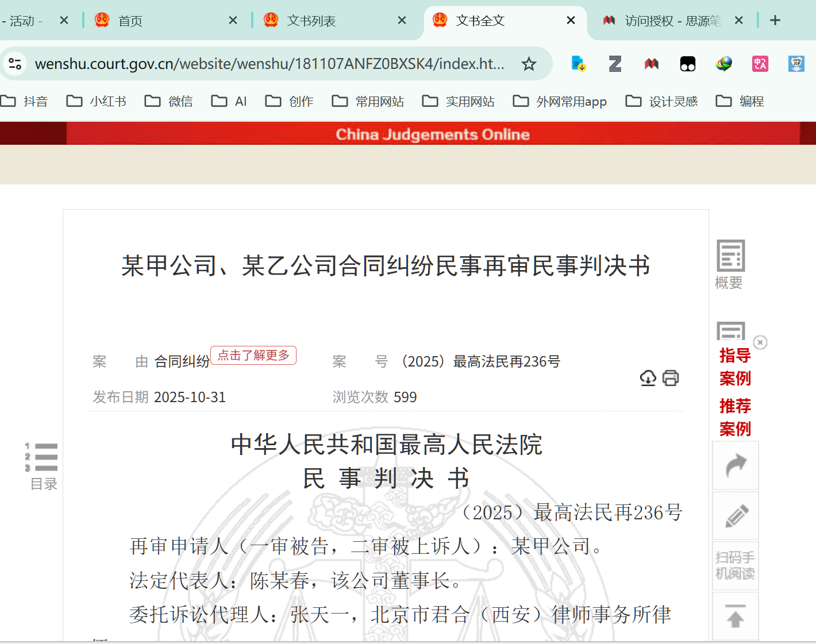The width and height of the screenshot is (816, 644).
Task: Close the 指导案例 floating panel
Action: (x=760, y=342)
